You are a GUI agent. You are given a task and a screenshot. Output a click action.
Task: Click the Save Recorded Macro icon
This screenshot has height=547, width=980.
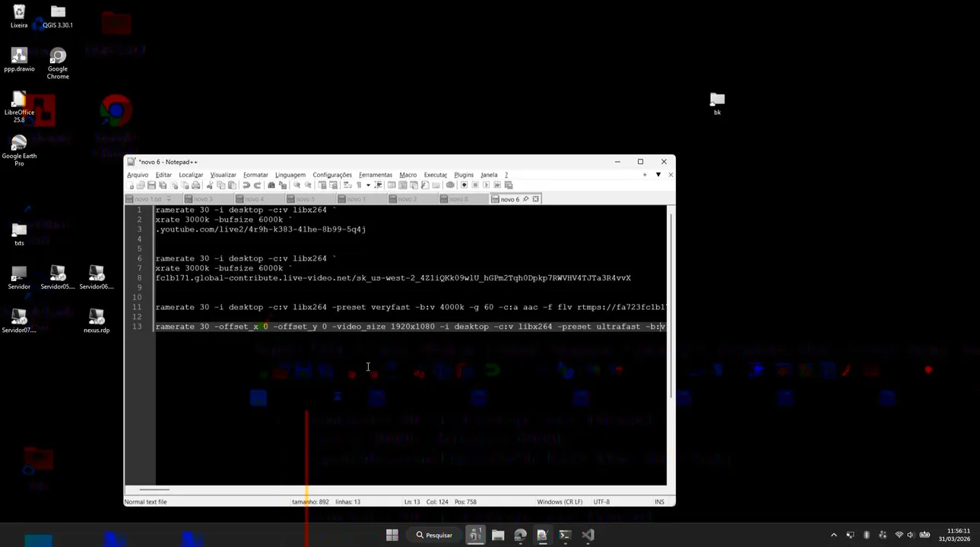(x=508, y=185)
